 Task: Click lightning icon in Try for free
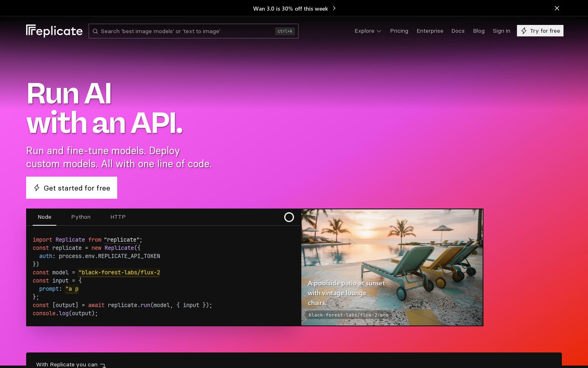pos(524,31)
